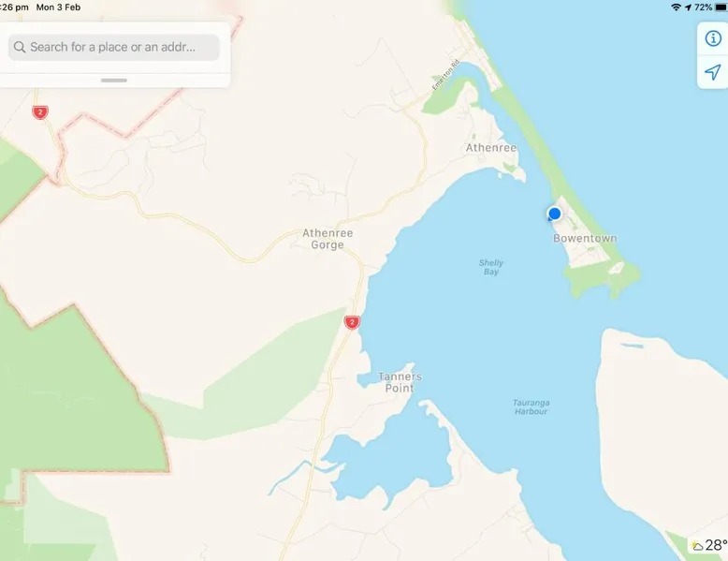Tap the battery indicator in status bar
The width and height of the screenshot is (728, 561).
click(x=721, y=7)
